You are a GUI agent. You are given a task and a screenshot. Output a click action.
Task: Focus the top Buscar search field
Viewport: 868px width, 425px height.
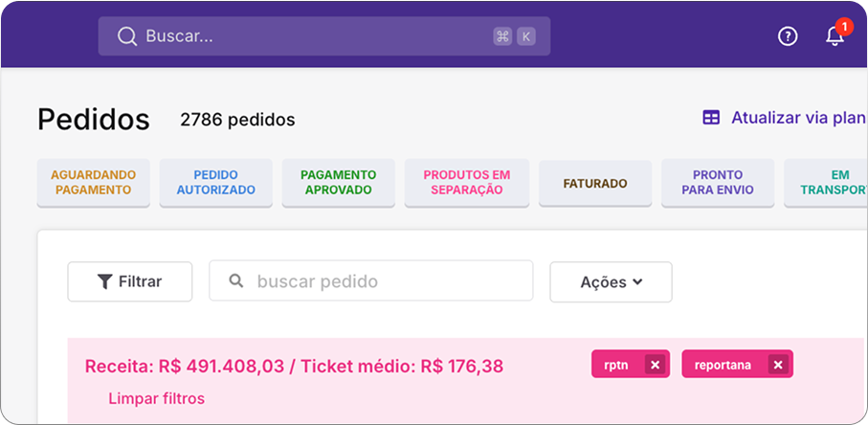324,36
